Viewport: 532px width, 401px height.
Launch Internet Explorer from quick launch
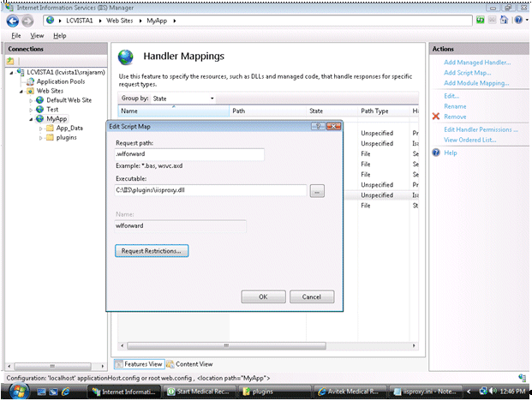point(66,392)
